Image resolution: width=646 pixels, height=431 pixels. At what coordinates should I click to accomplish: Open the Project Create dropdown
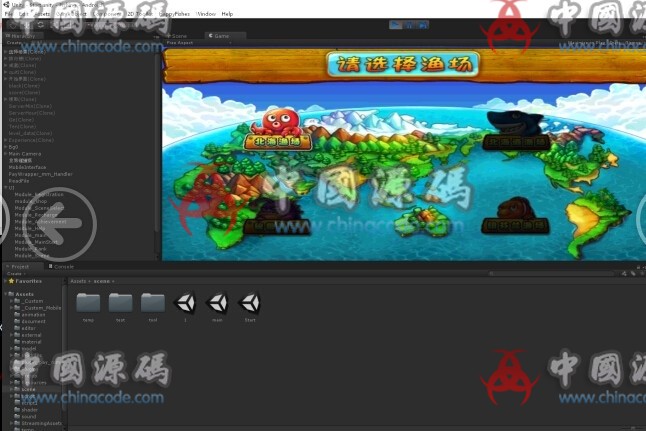[x=16, y=274]
